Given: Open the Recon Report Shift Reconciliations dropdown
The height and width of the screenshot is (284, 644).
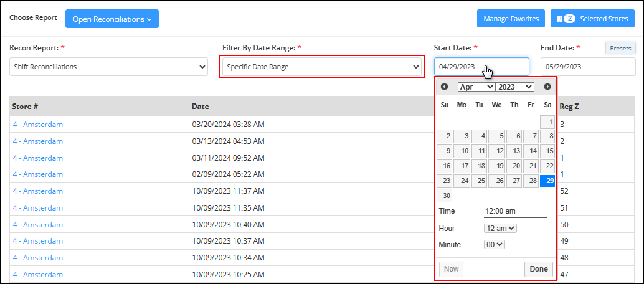Looking at the screenshot, I should pyautogui.click(x=108, y=67).
